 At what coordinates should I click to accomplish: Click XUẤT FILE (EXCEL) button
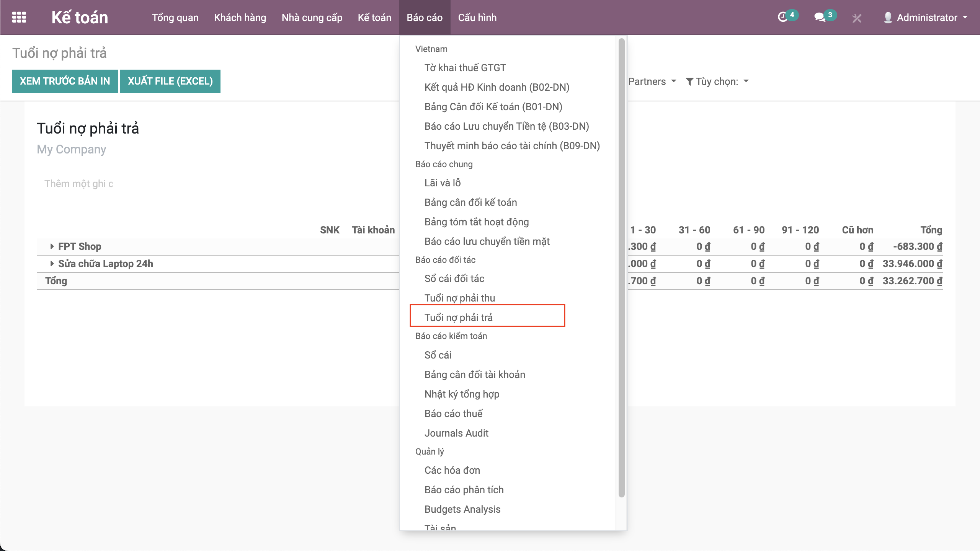click(170, 81)
